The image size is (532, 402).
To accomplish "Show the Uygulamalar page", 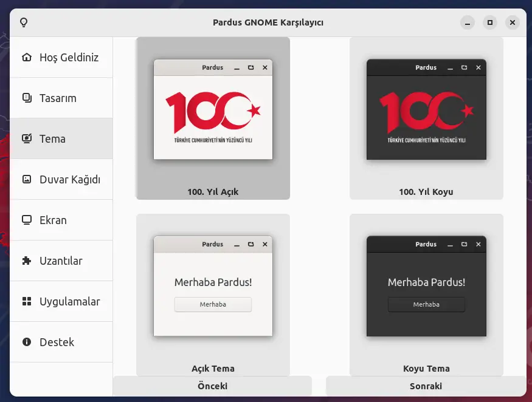I will [x=61, y=301].
